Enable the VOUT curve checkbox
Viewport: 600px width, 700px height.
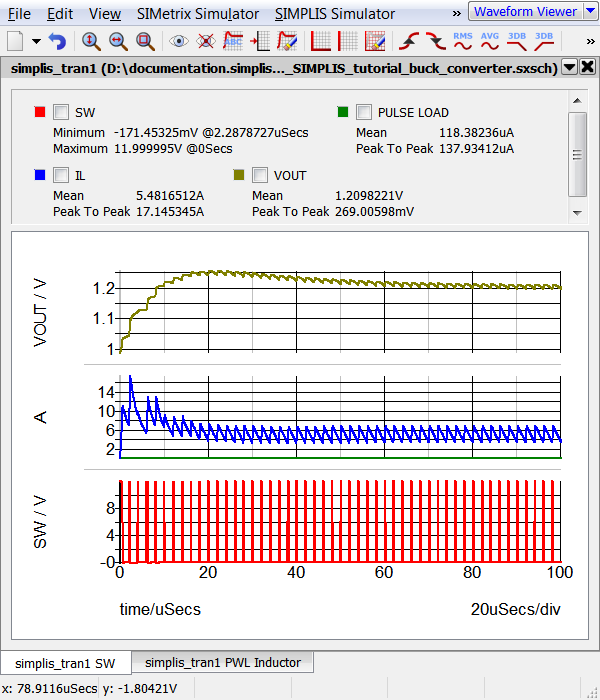260,175
